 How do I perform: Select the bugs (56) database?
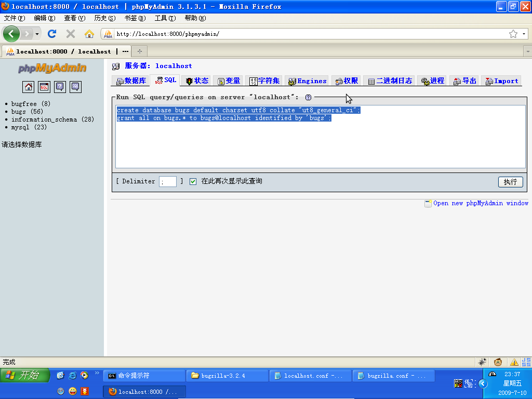point(27,112)
